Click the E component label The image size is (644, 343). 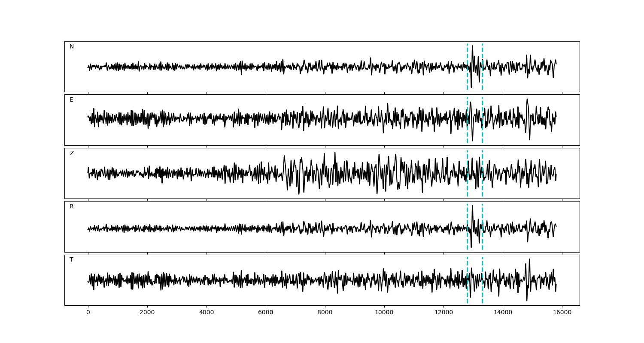[71, 100]
